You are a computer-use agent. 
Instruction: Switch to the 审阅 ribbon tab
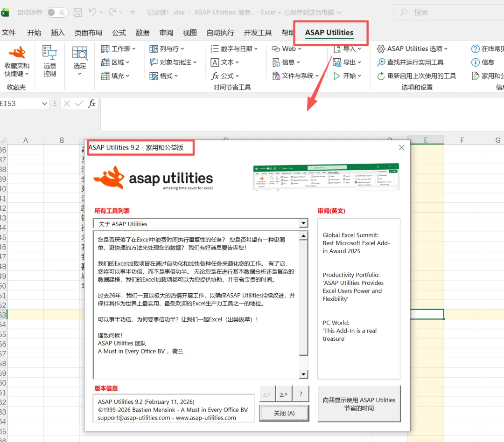166,33
